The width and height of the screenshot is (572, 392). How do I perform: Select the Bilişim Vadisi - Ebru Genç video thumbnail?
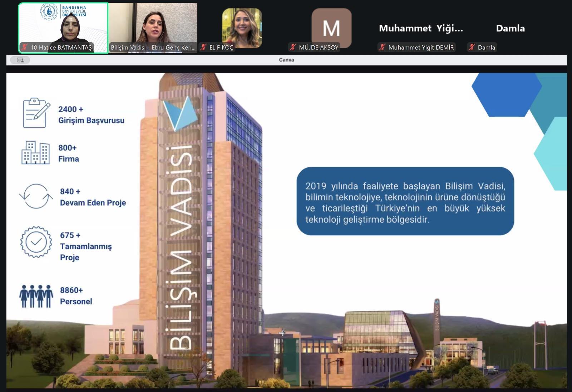click(x=153, y=25)
